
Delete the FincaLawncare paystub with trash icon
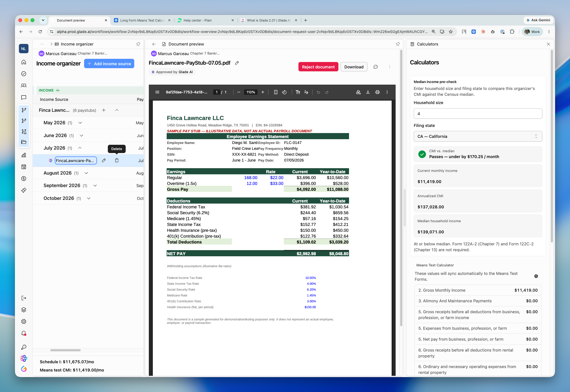tap(117, 160)
